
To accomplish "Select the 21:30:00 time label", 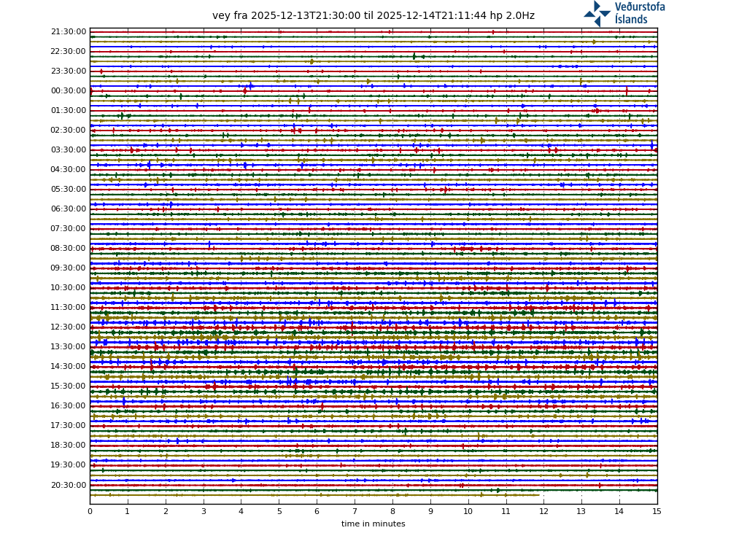I will (69, 32).
